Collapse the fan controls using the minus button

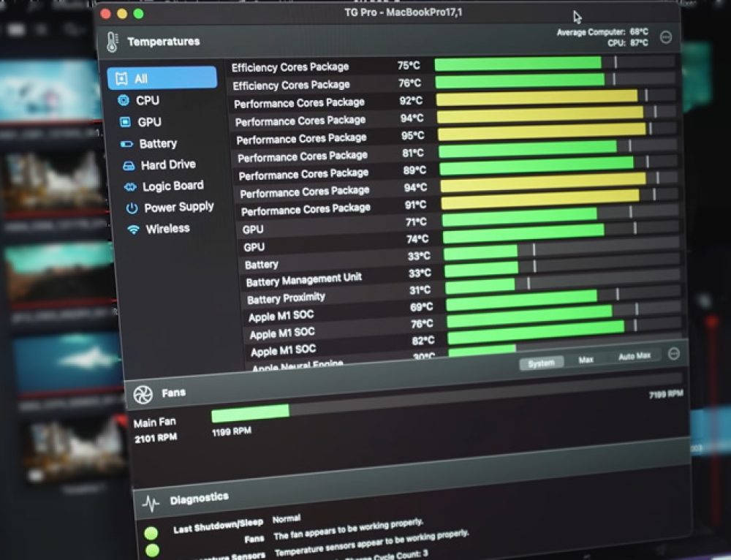(673, 353)
